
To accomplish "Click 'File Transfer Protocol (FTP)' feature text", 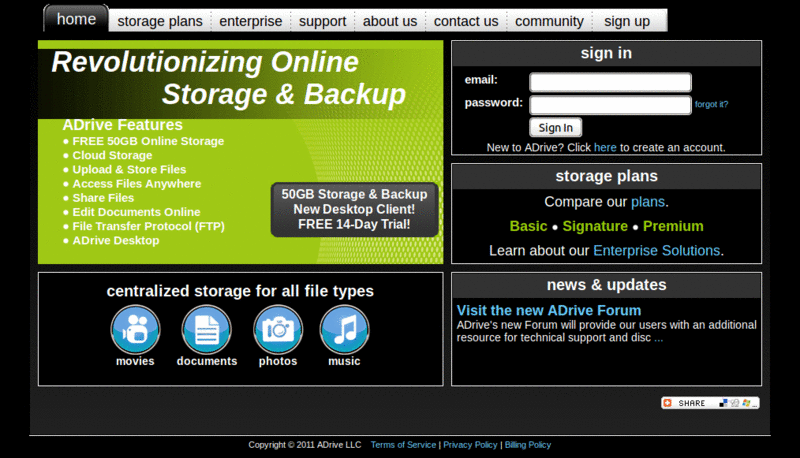I will tap(148, 226).
